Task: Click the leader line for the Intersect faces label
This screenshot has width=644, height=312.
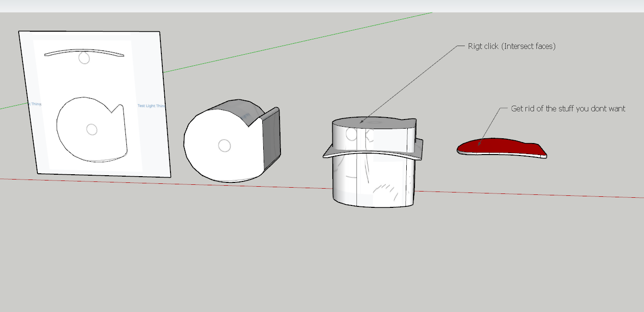Action: pyautogui.click(x=408, y=84)
